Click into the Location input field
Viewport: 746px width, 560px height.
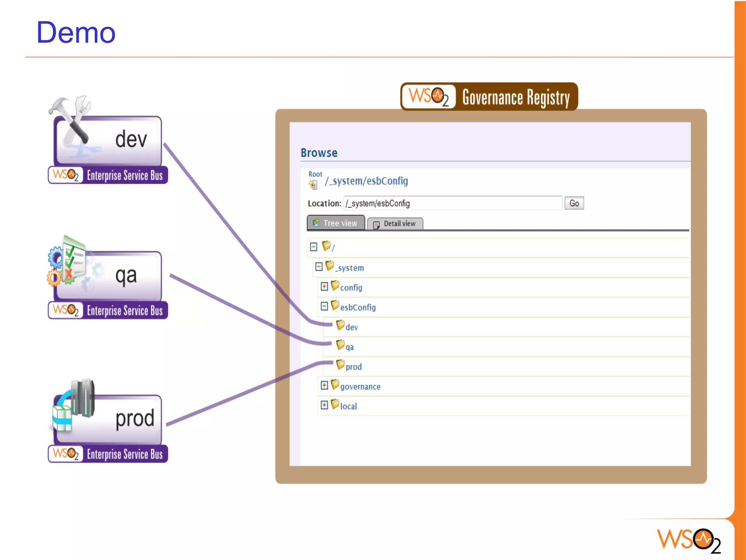coord(452,203)
